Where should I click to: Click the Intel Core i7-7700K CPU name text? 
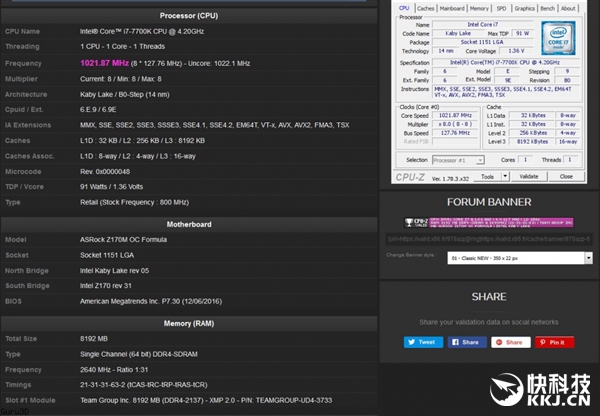pyautogui.click(x=142, y=31)
